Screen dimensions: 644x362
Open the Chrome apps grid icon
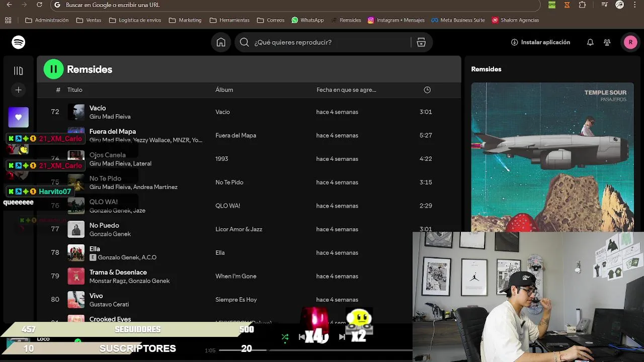coord(8,20)
